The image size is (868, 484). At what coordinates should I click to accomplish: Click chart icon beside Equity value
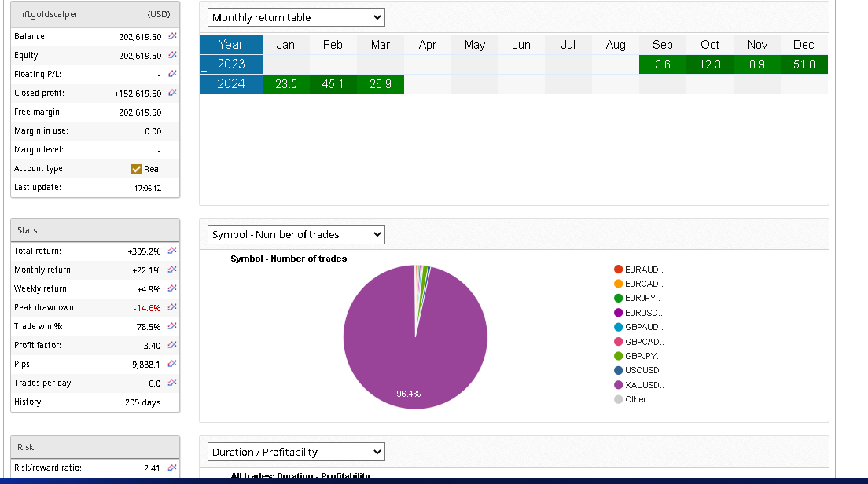pos(172,56)
